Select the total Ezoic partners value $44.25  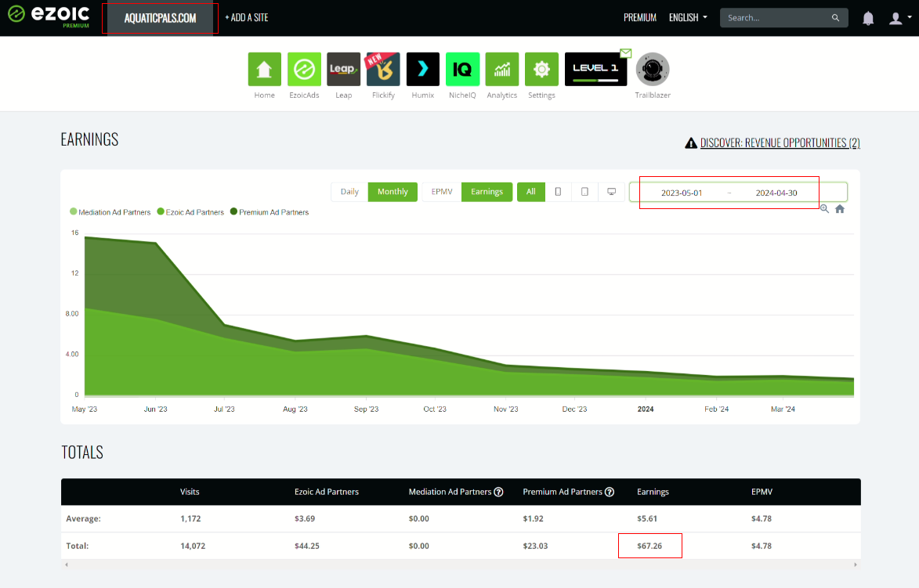[307, 546]
